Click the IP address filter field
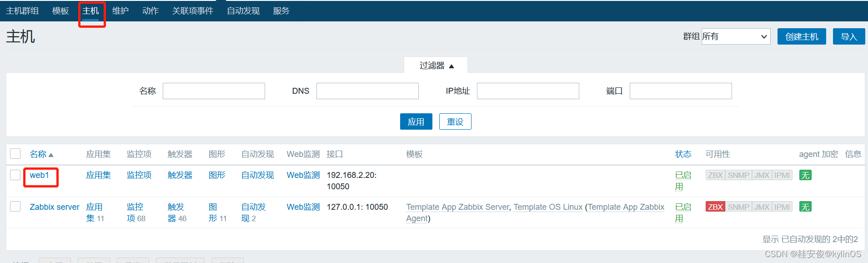This screenshot has width=868, height=263. pos(527,91)
